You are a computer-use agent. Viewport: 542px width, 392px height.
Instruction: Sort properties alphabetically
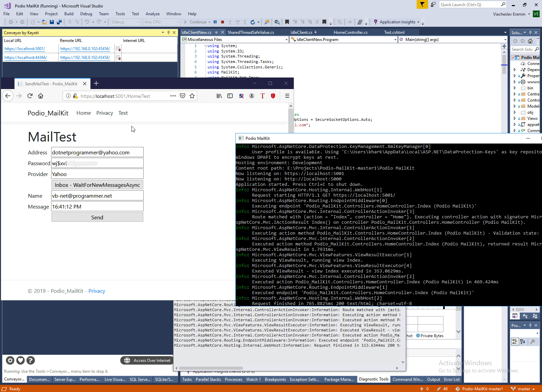(523, 342)
